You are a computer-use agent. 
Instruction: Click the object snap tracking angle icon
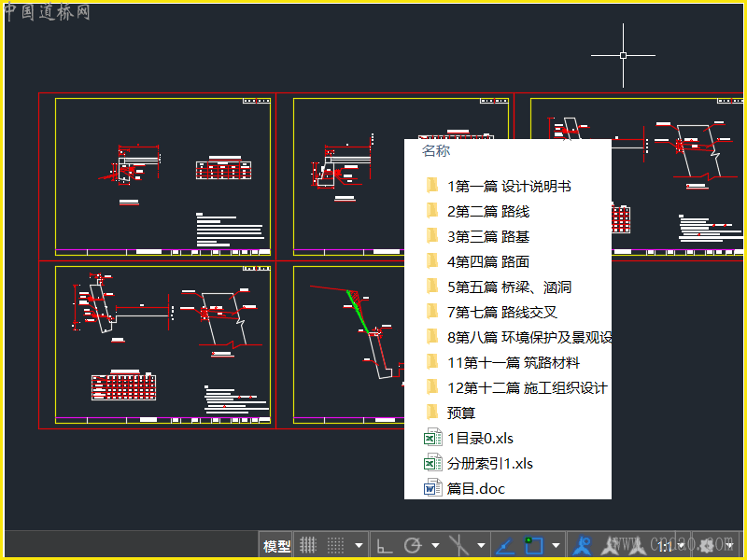click(x=505, y=546)
